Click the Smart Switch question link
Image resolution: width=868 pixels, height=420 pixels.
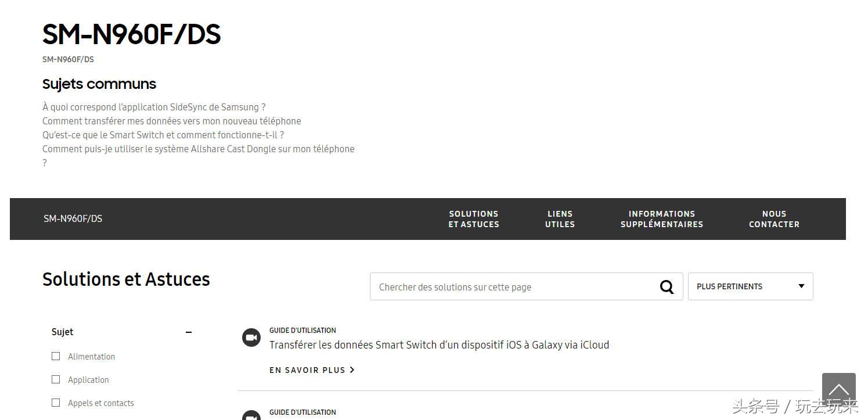(163, 135)
